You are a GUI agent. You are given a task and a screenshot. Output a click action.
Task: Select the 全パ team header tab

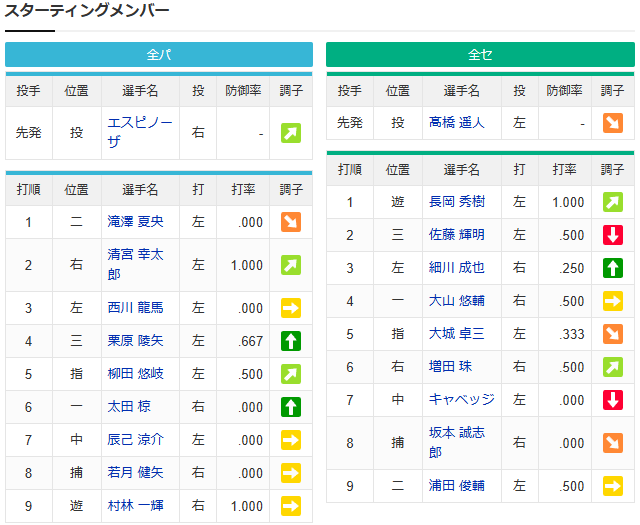click(159, 54)
